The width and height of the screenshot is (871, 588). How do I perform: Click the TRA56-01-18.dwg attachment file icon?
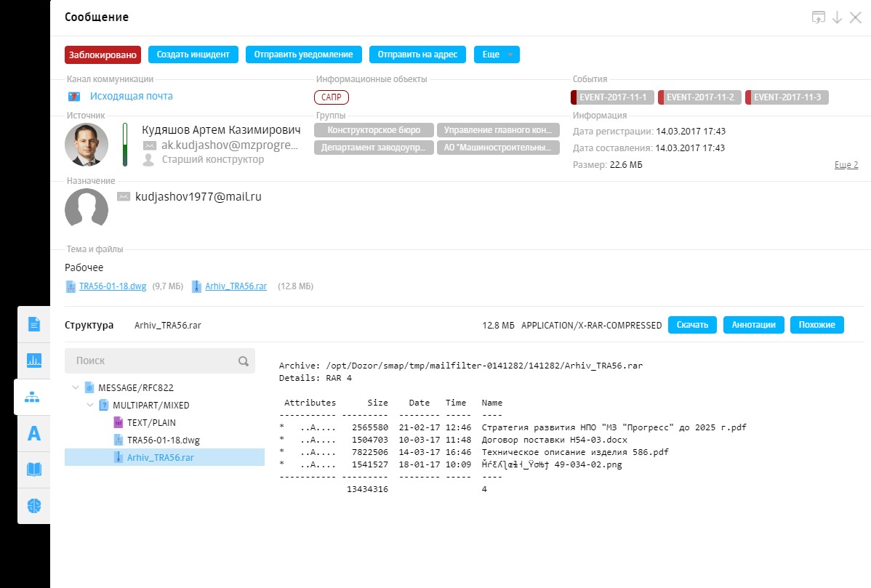coord(71,286)
